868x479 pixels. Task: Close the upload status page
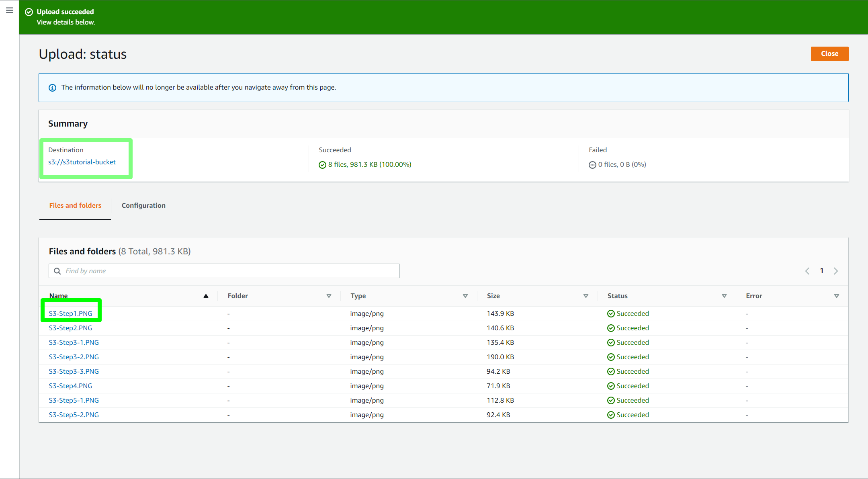tap(829, 54)
